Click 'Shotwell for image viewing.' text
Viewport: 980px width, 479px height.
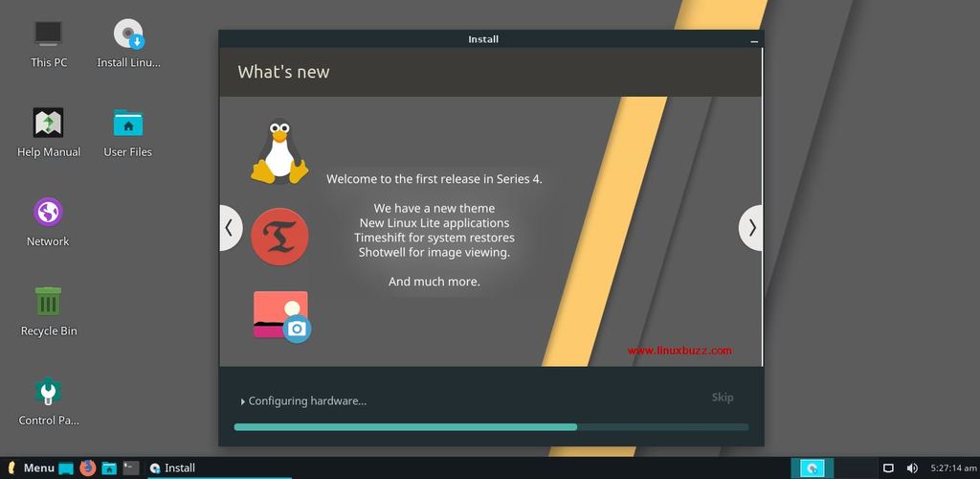[434, 253]
